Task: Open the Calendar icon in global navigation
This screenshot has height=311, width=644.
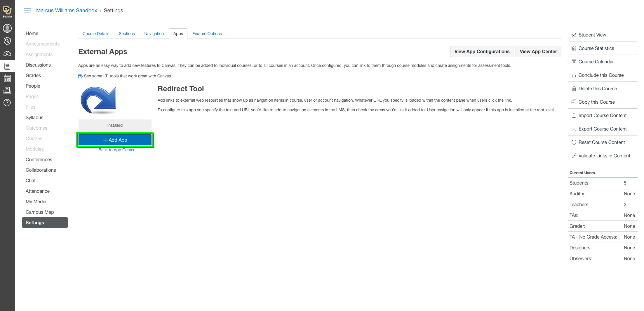Action: click(7, 78)
